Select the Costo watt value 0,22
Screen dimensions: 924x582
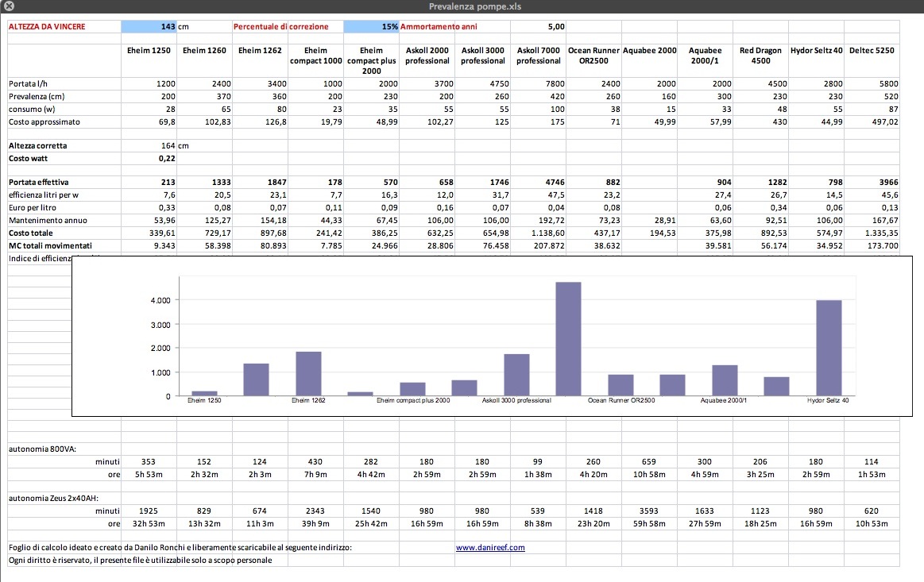click(x=149, y=159)
